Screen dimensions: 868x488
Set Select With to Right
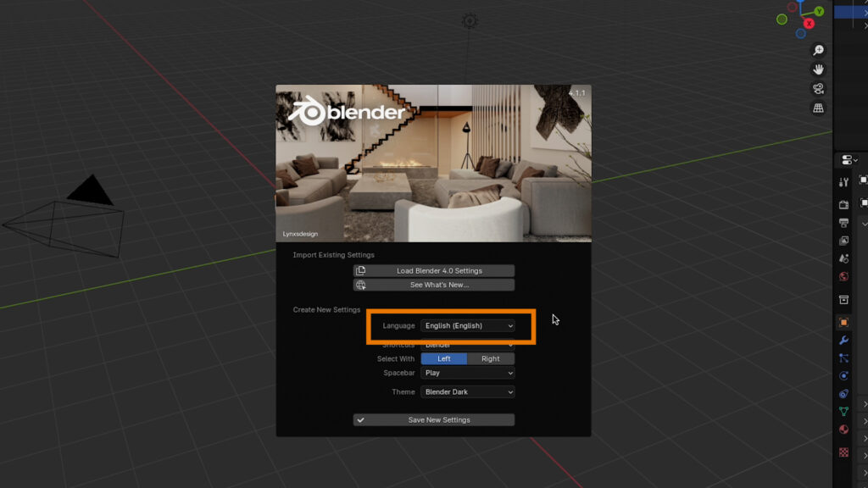tap(491, 358)
